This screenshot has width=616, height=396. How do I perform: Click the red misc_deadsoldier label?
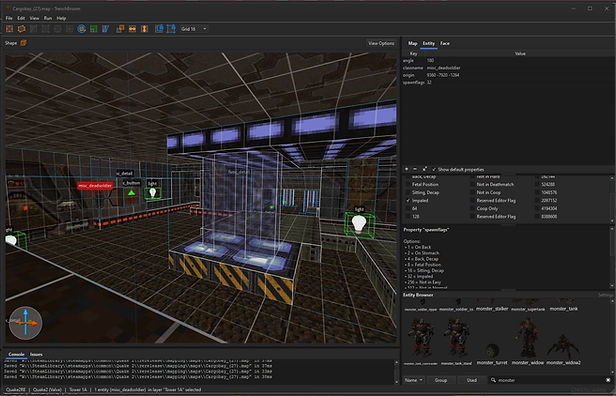click(x=95, y=186)
